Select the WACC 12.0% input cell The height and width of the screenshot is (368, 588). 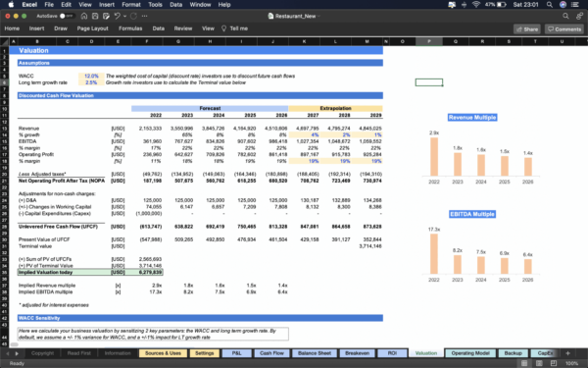91,76
